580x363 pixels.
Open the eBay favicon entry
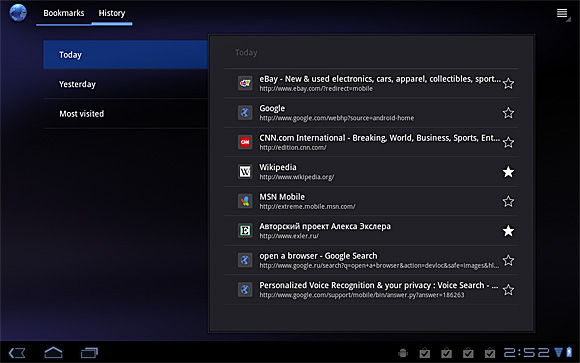click(245, 83)
